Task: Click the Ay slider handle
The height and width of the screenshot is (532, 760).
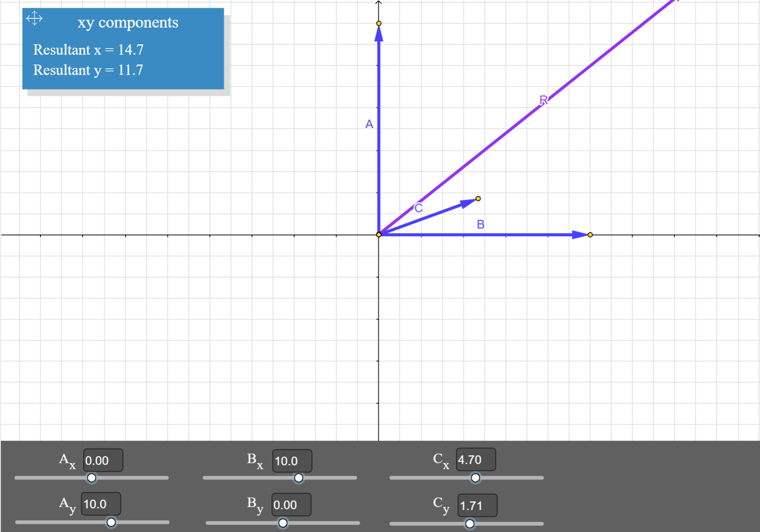Action: [112, 522]
